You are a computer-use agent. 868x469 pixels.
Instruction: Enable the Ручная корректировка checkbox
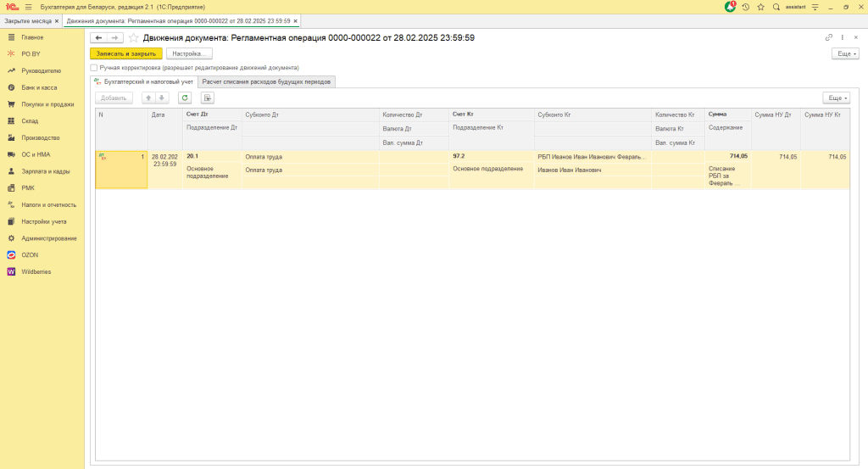pyautogui.click(x=94, y=67)
